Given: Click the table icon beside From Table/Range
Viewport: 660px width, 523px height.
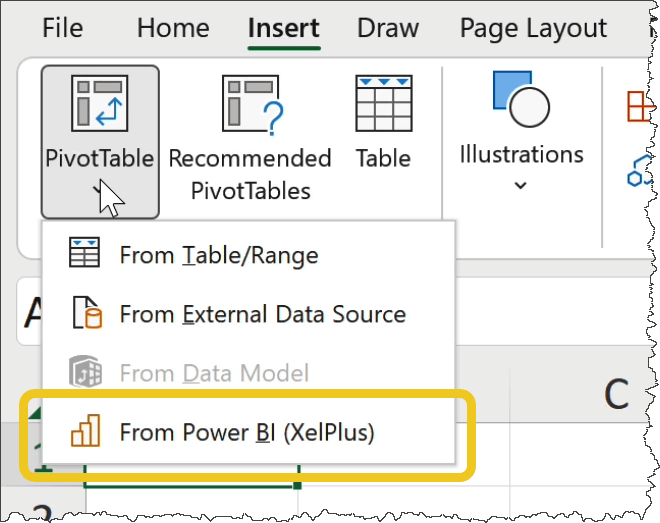Looking at the screenshot, I should (x=84, y=255).
